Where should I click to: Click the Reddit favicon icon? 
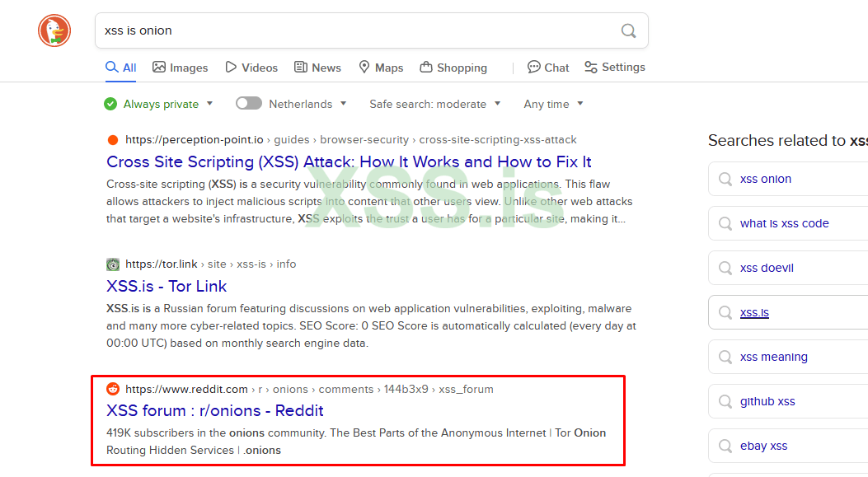(x=113, y=389)
